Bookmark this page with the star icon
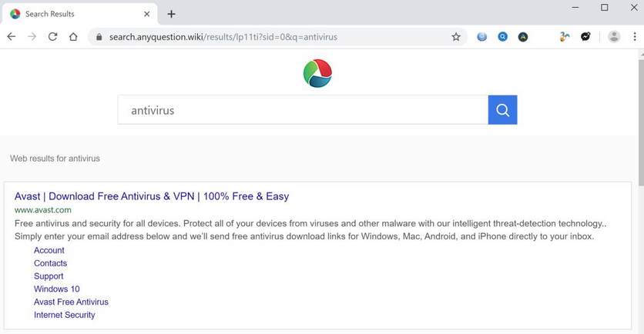 [456, 37]
